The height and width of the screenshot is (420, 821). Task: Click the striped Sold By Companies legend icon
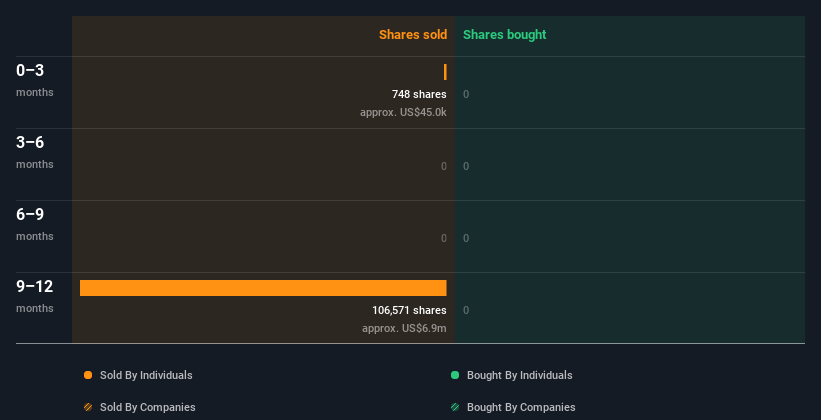[x=88, y=407]
